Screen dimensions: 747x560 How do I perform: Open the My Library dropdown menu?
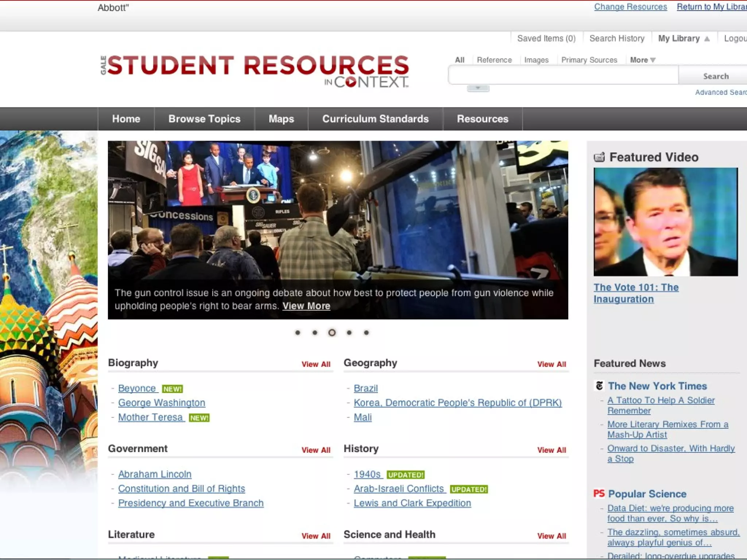[684, 39]
